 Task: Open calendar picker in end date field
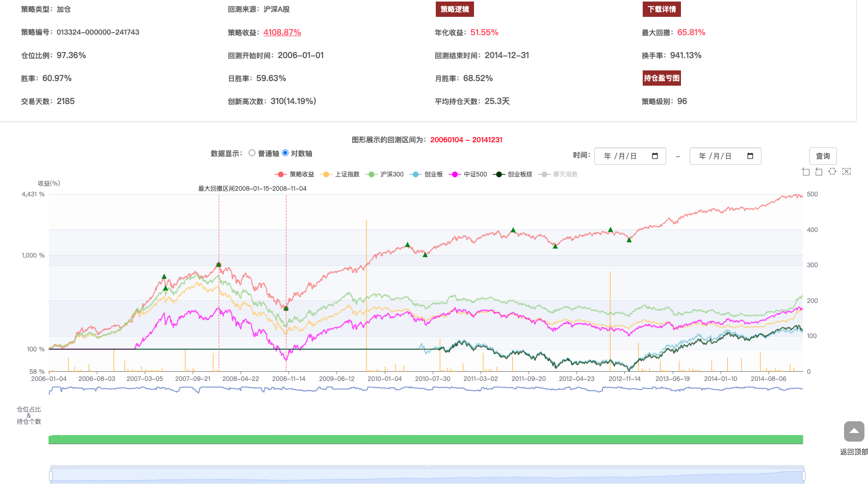coord(750,156)
